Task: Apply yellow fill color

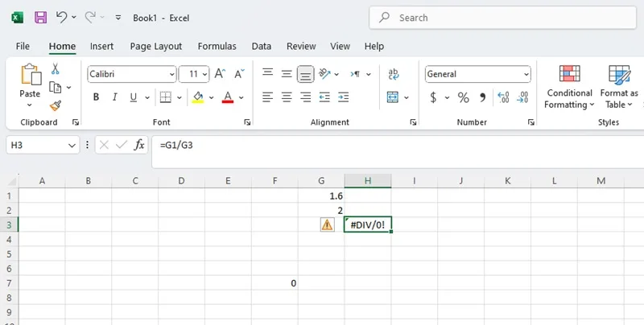Action: tap(198, 97)
